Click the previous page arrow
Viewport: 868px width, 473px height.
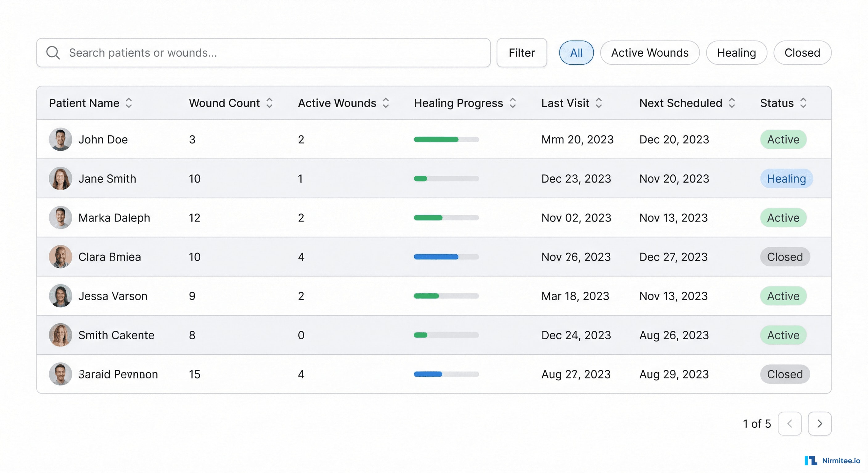(790, 424)
